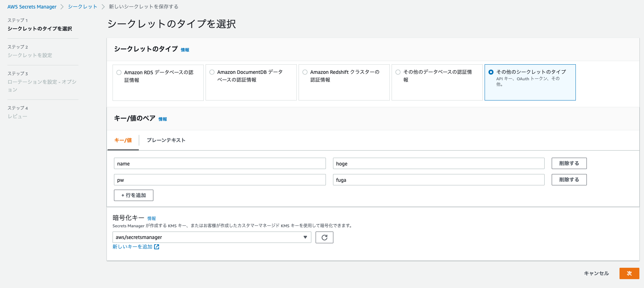Viewport: 644px width, 288px height.
Task: Click the value field containing hoge
Action: coord(438,163)
